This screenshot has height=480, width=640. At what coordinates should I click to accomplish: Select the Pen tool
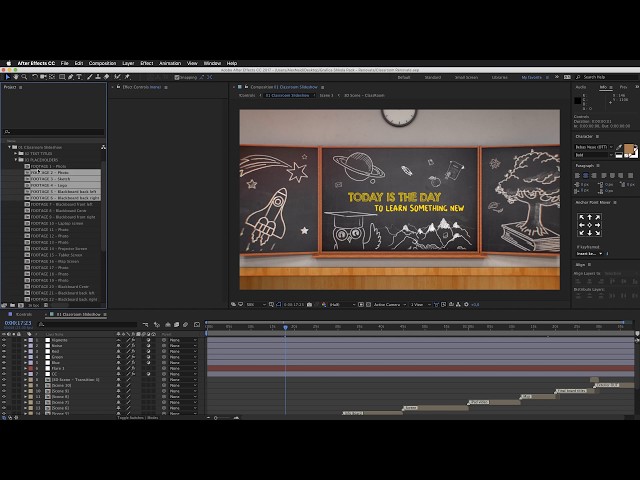[71, 77]
